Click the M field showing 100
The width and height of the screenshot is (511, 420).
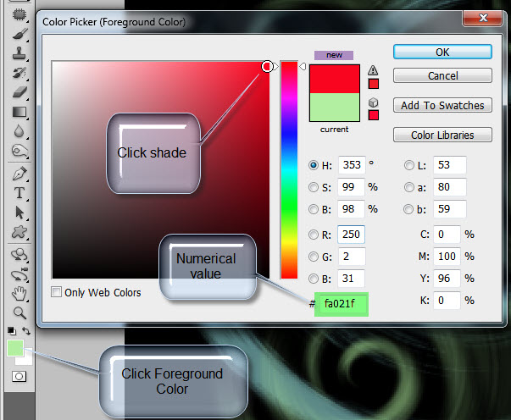[x=447, y=257]
